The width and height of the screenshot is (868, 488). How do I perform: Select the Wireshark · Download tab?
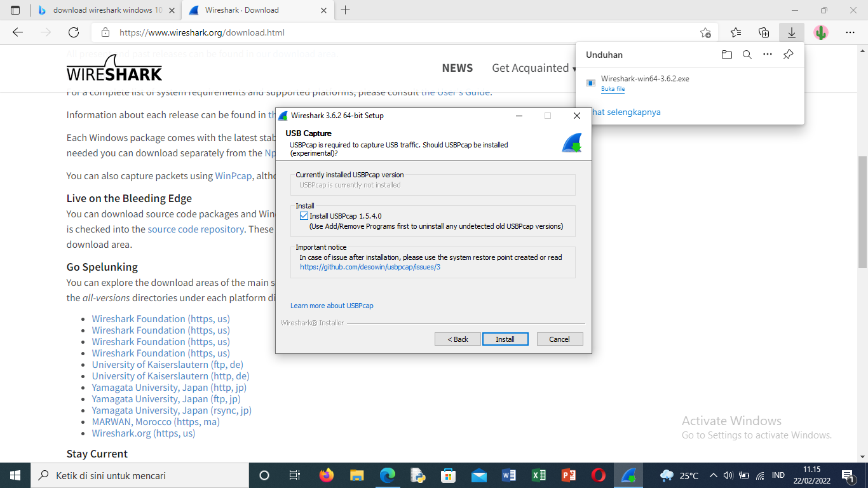[257, 10]
